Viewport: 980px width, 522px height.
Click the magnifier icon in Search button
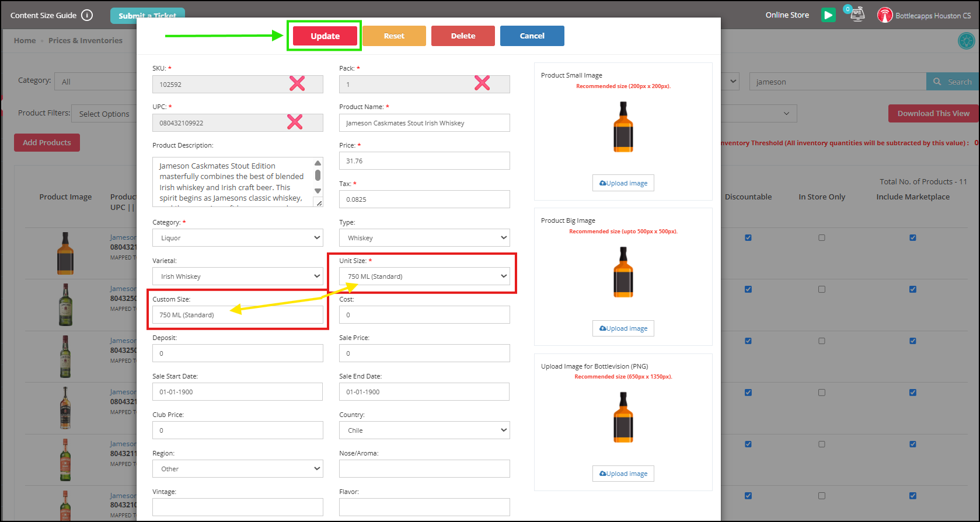(x=937, y=82)
